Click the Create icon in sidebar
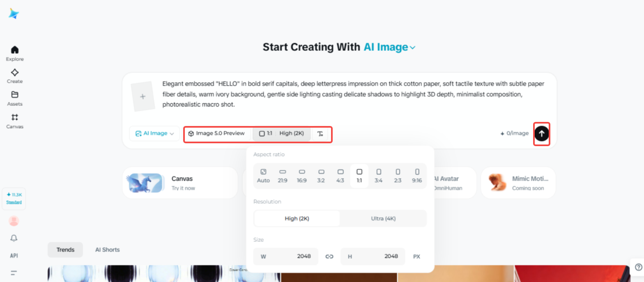 (15, 73)
